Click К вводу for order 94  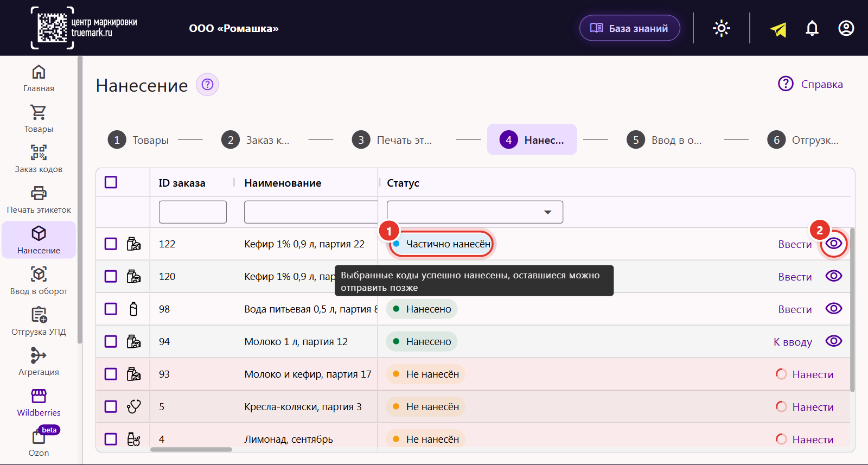(x=793, y=342)
